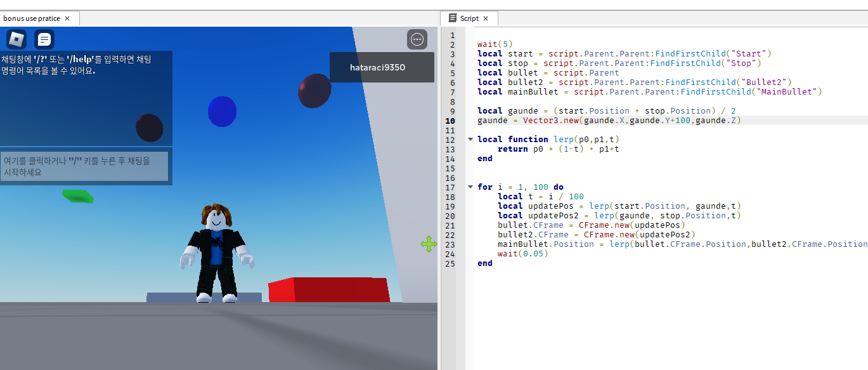Screen dimensions: 868x370
Task: Click the chat input box to start chatting
Action: point(84,166)
